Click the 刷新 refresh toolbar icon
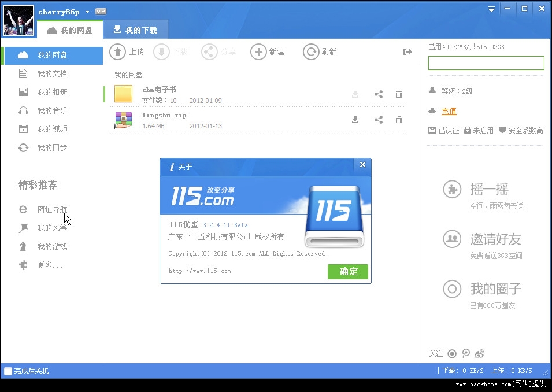 (x=311, y=52)
